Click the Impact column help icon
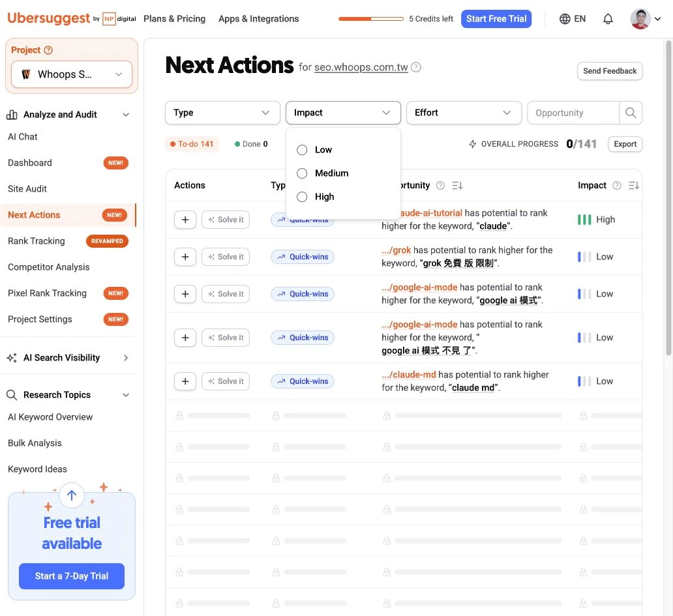 click(617, 185)
